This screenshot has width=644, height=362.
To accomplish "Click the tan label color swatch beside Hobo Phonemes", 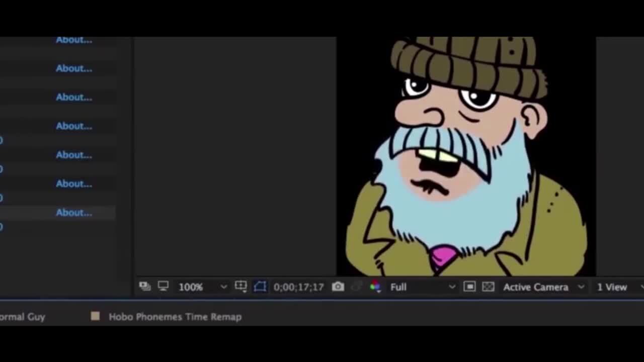I will pyautogui.click(x=95, y=316).
